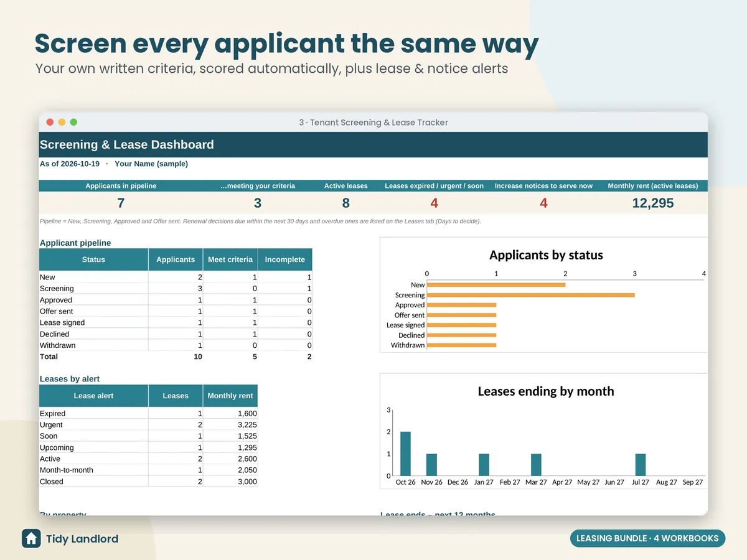The width and height of the screenshot is (747, 560).
Task: Click the Soon rent value 1,525
Action: [247, 436]
